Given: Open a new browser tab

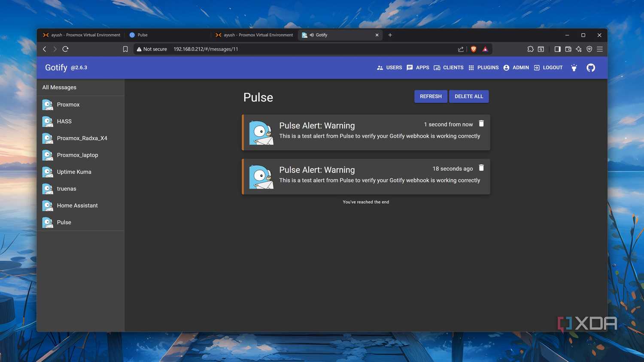Looking at the screenshot, I should click(x=390, y=35).
